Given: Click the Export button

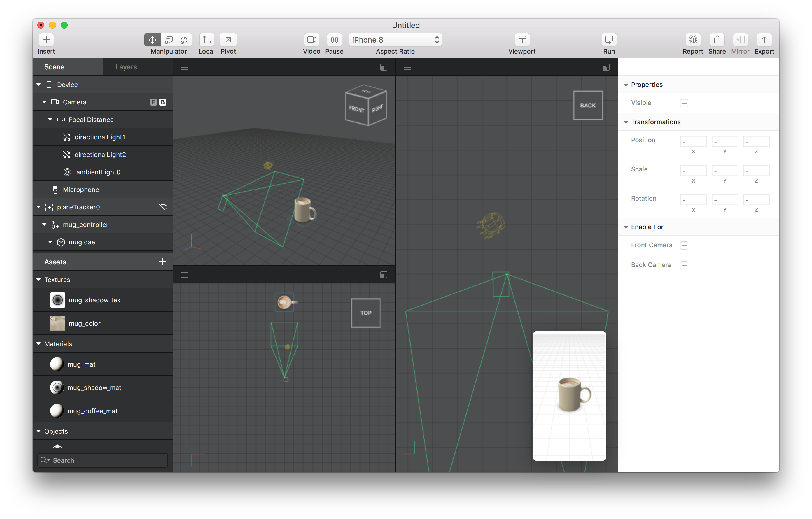Looking at the screenshot, I should (764, 39).
